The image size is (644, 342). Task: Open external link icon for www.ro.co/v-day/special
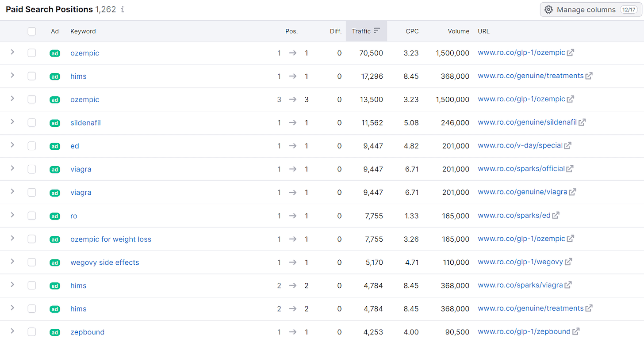pyautogui.click(x=568, y=146)
